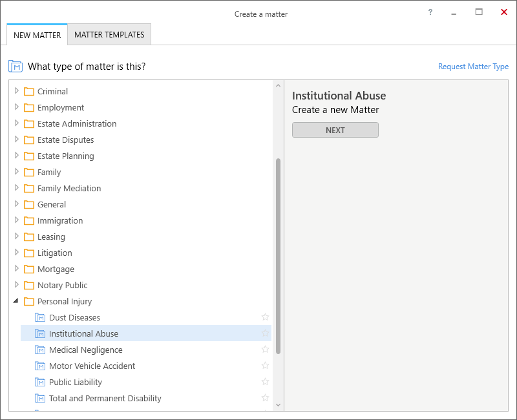The image size is (517, 420).
Task: Switch to the Matter Templates tab
Action: 109,35
